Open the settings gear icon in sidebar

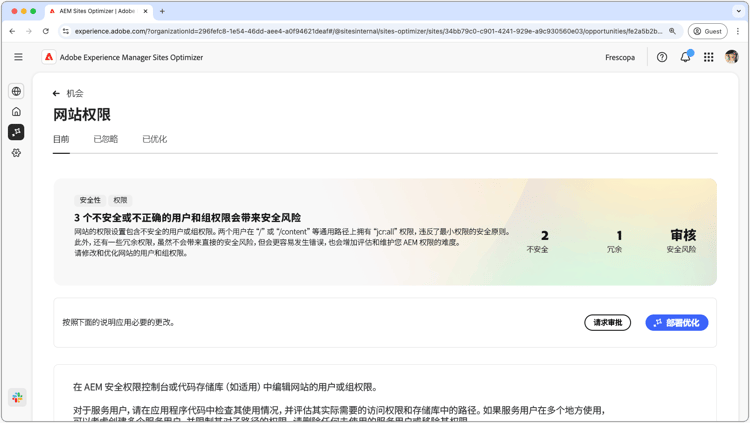[16, 153]
